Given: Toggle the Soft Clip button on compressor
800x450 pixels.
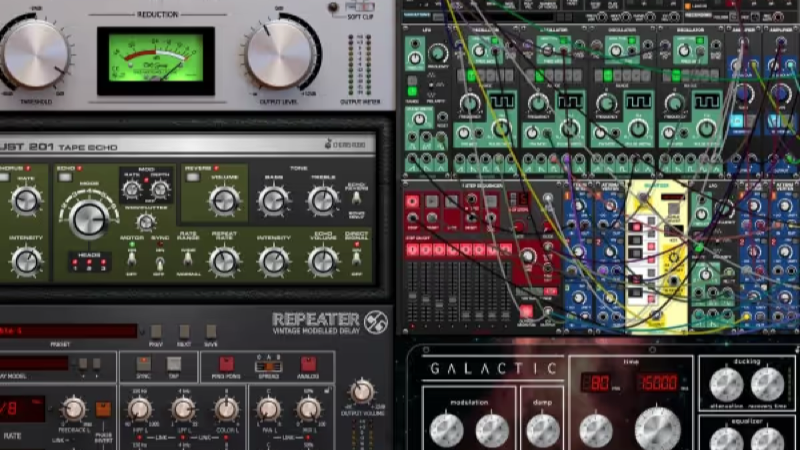Looking at the screenshot, I should click(x=360, y=7).
